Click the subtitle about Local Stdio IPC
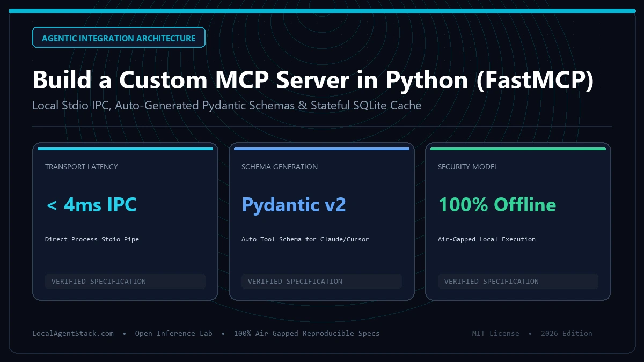The width and height of the screenshot is (644, 362). point(227,106)
